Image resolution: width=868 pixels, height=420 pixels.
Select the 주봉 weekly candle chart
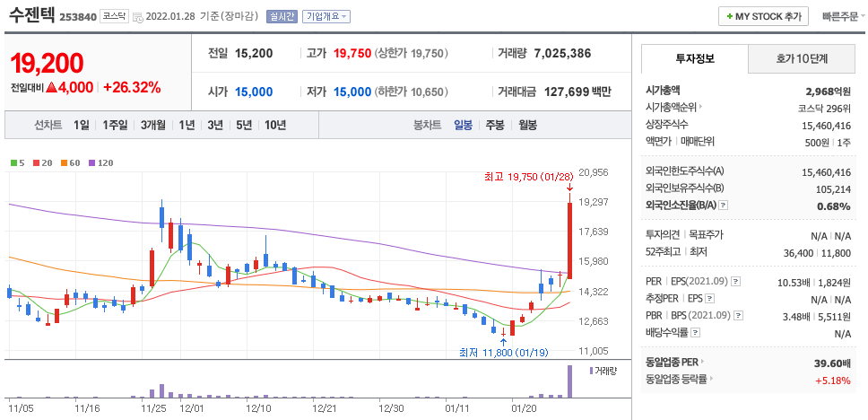pyautogui.click(x=495, y=126)
